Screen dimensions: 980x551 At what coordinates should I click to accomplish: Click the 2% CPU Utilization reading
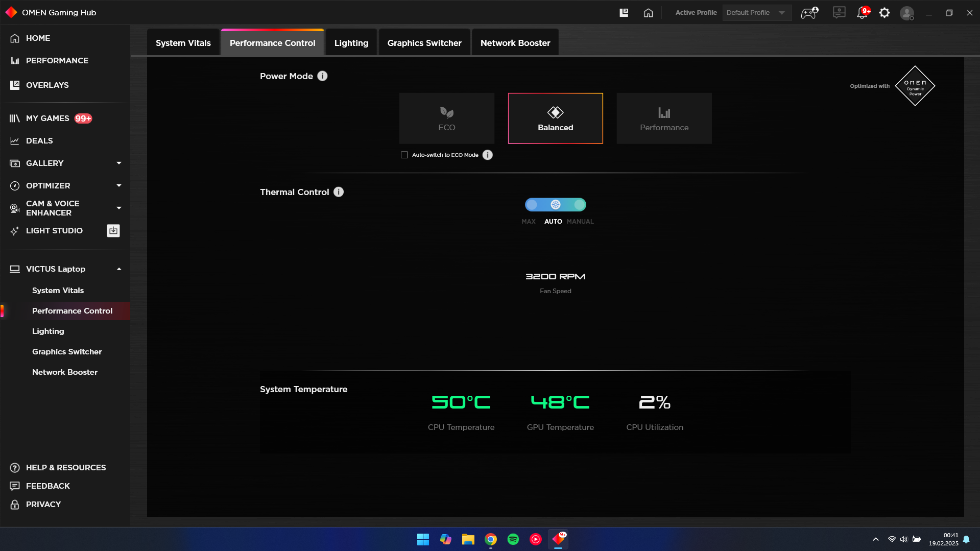[655, 402]
